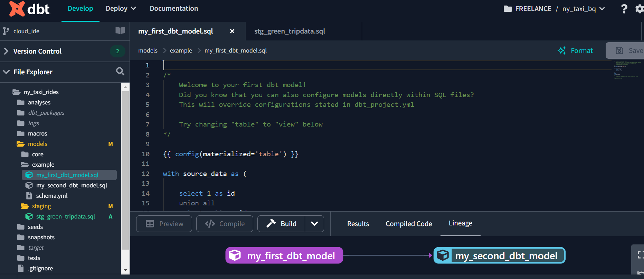Screen dimensions: 644x279
Task: Open my_second_dbt_model.sql in file tree
Action: (72, 185)
